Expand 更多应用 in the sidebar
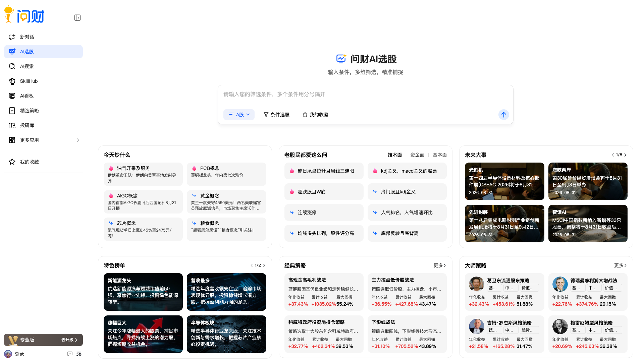This screenshot has height=362, width=644. click(43, 140)
